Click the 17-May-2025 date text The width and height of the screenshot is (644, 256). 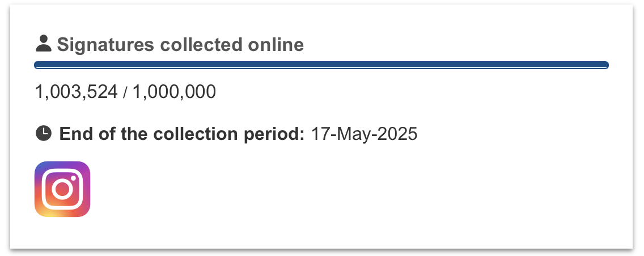pyautogui.click(x=365, y=134)
